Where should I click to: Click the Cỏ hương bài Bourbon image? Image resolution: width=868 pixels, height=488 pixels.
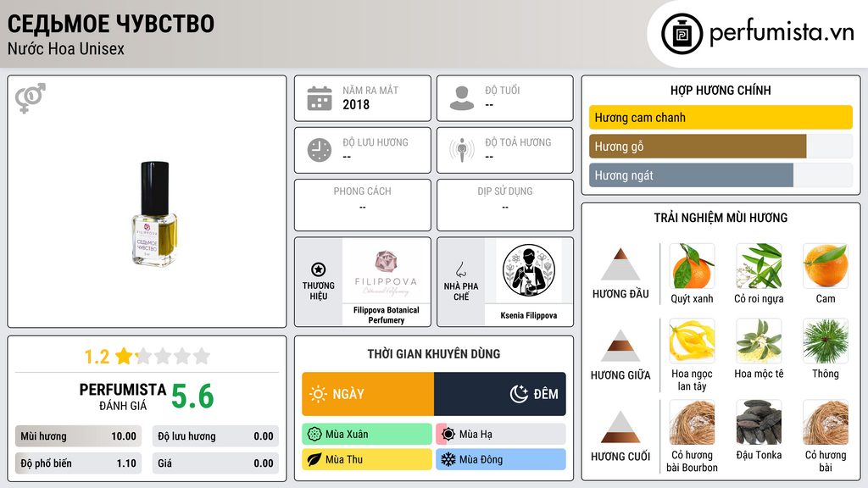[x=692, y=422]
